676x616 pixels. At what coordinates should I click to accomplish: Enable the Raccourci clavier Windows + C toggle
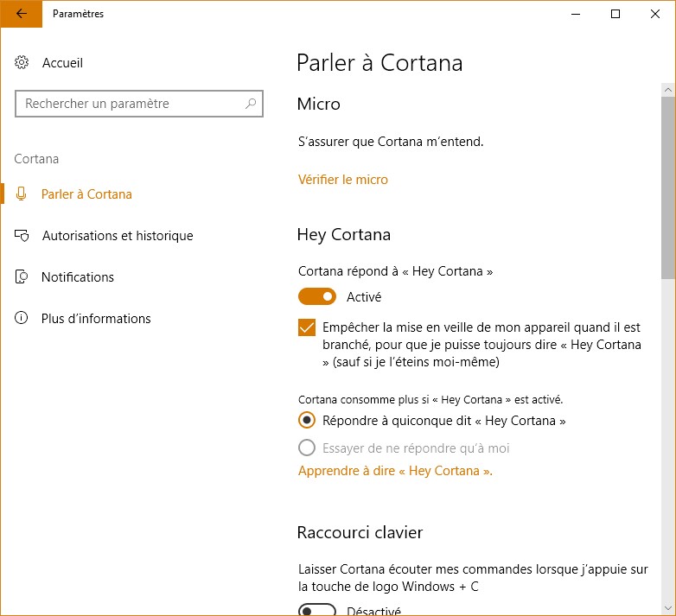[317, 610]
